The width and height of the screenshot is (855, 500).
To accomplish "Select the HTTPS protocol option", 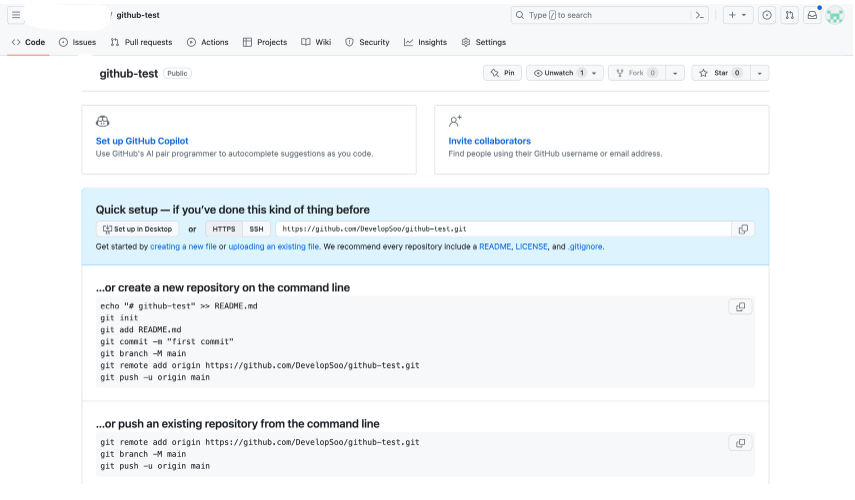I will tap(224, 229).
